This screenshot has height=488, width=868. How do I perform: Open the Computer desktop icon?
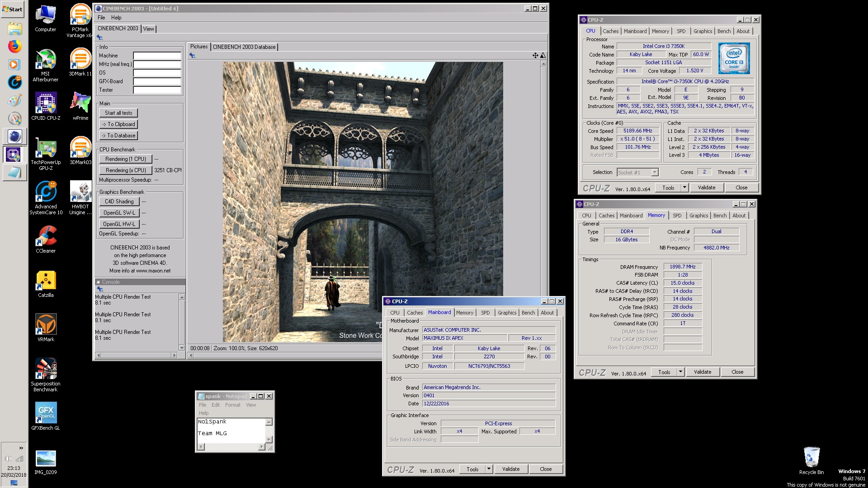[x=46, y=18]
